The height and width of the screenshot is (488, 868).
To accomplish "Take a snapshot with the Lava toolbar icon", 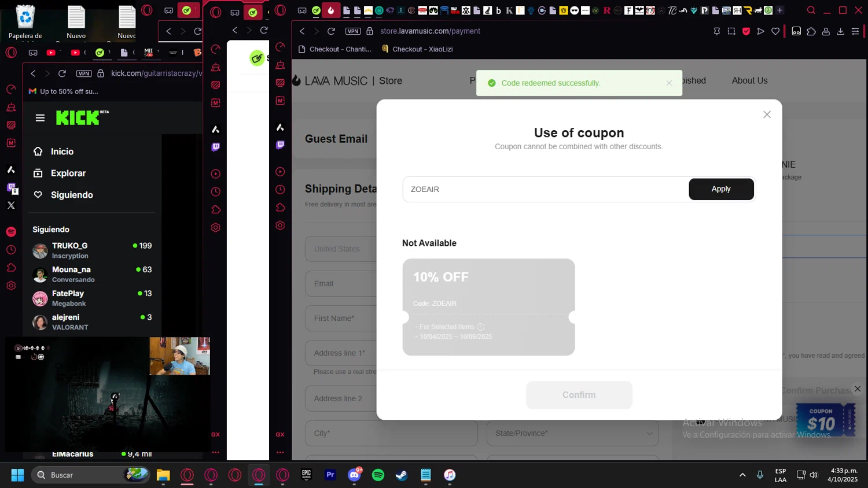I will point(731,31).
